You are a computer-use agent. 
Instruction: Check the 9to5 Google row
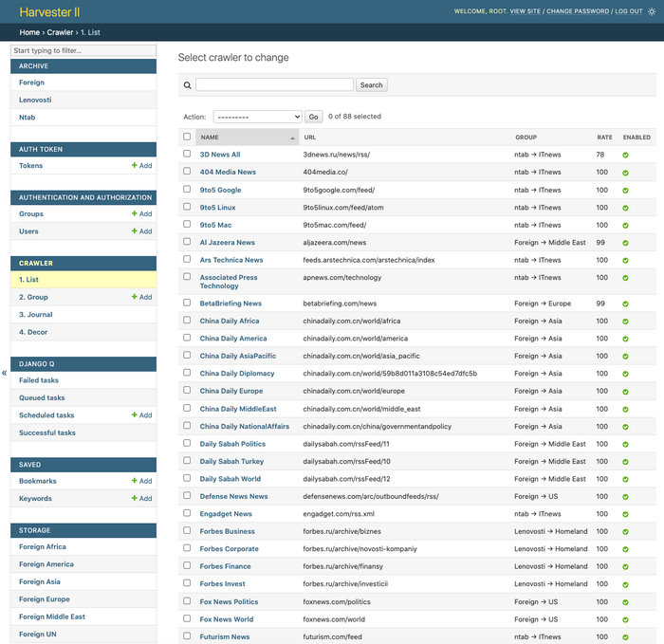click(187, 189)
